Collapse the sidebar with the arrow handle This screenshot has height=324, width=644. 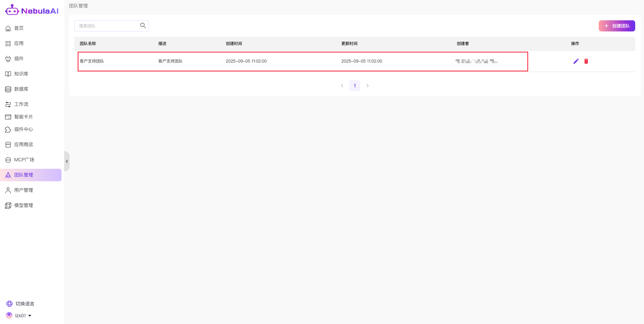pos(67,161)
